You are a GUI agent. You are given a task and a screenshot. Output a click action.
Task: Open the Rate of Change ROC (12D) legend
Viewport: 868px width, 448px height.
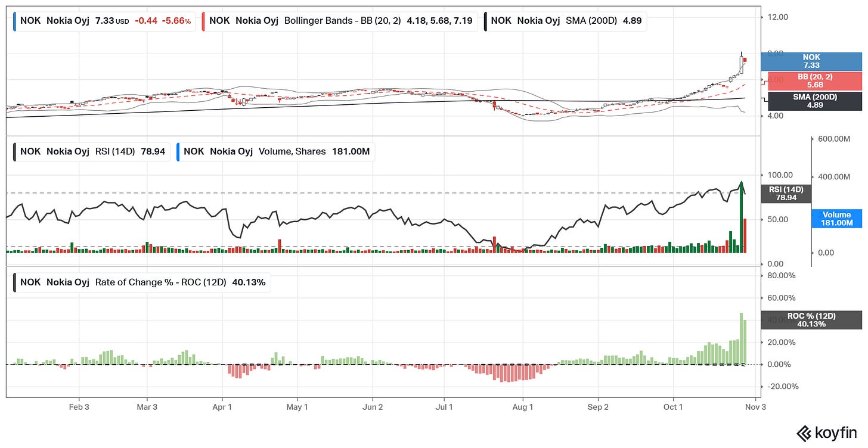[142, 282]
